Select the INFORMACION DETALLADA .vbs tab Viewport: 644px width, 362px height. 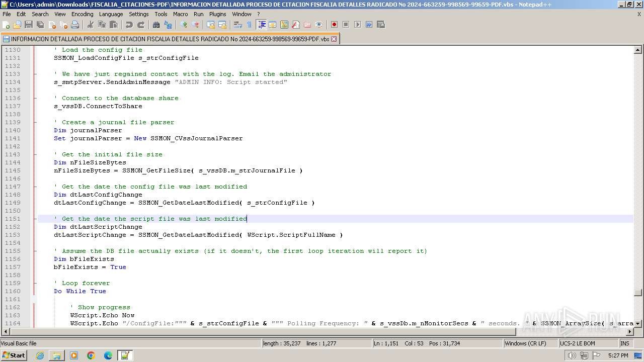pos(170,39)
